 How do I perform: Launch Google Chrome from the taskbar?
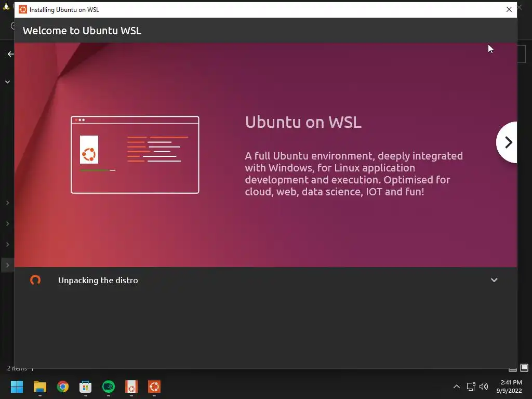click(x=63, y=387)
